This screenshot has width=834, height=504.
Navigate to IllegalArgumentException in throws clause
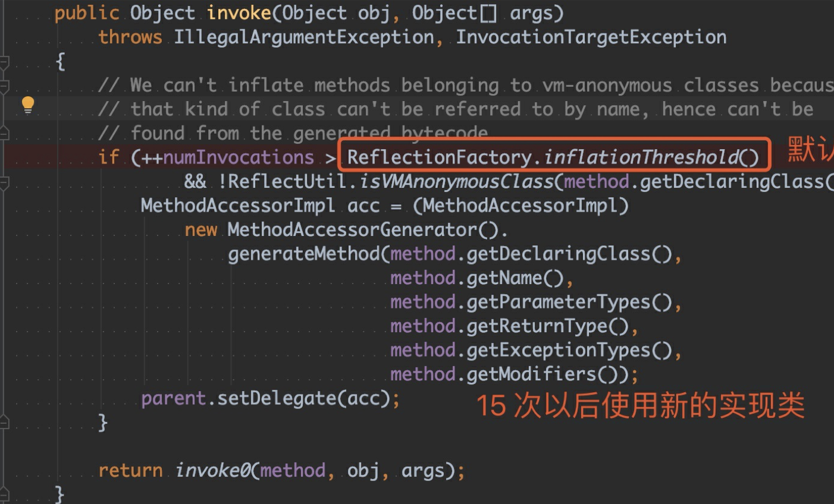click(303, 37)
